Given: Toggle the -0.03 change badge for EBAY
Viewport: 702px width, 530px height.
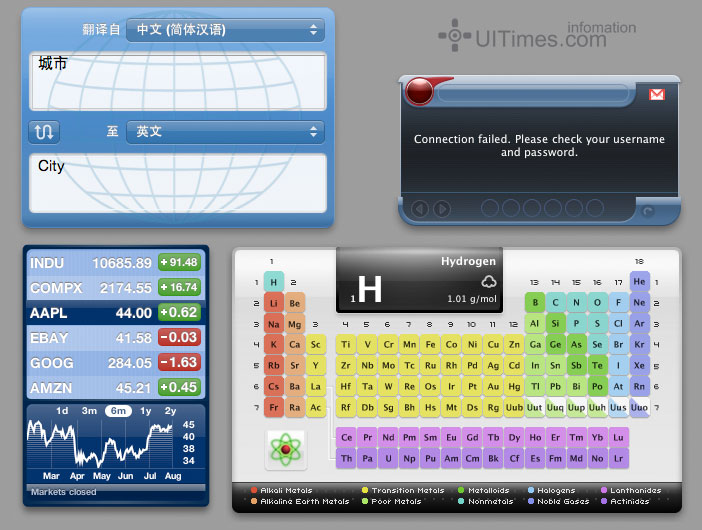Looking at the screenshot, I should pyautogui.click(x=179, y=338).
